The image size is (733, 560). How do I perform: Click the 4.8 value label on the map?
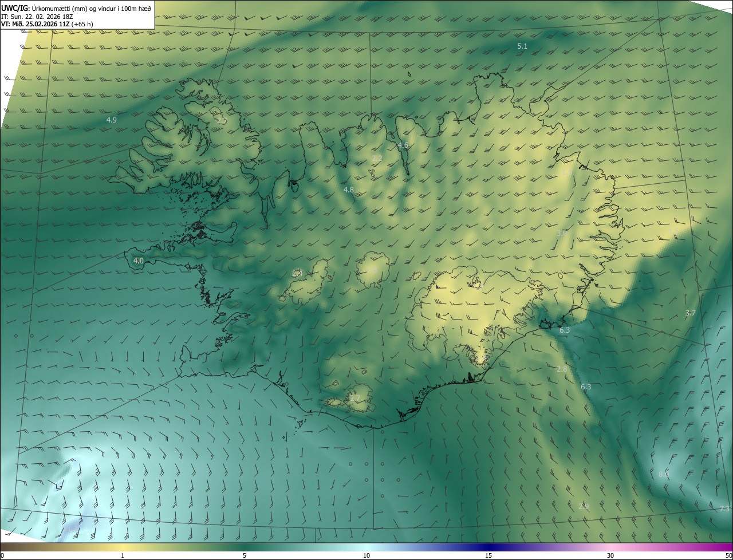pyautogui.click(x=349, y=190)
